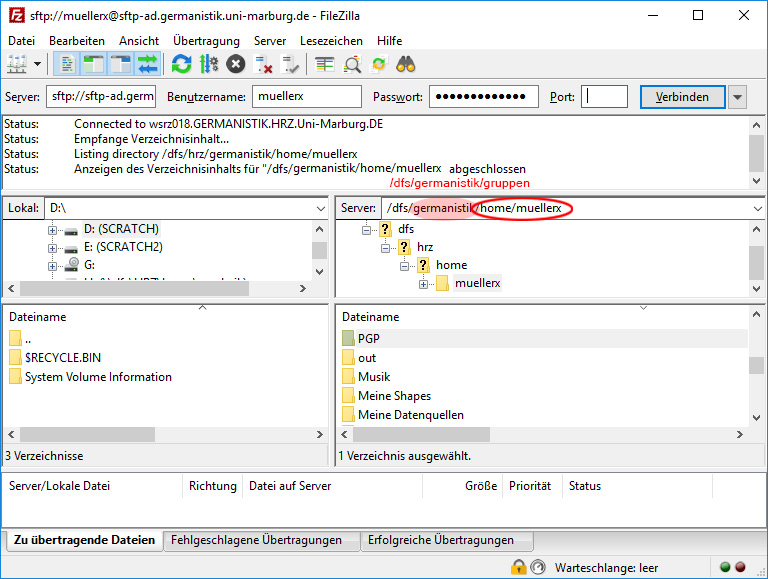Open the Site Manager icon

[x=17, y=64]
